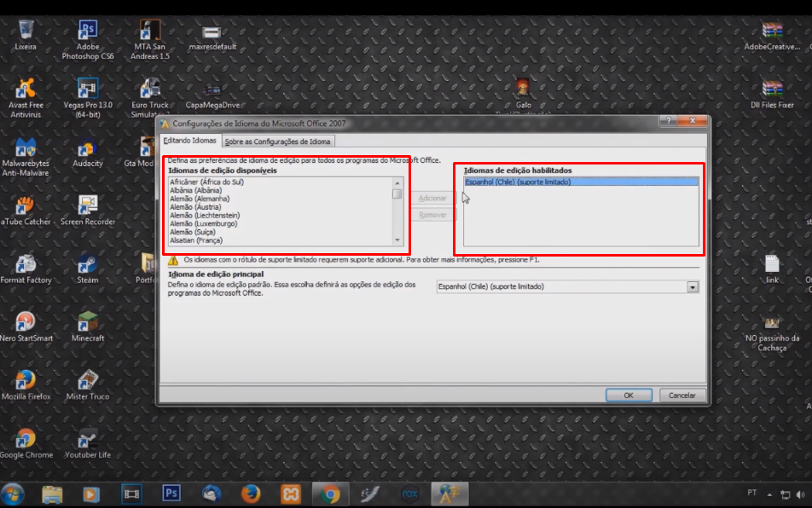Open Audacity desktop shortcut
Image resolution: width=812 pixels, height=508 pixels.
coord(88,154)
